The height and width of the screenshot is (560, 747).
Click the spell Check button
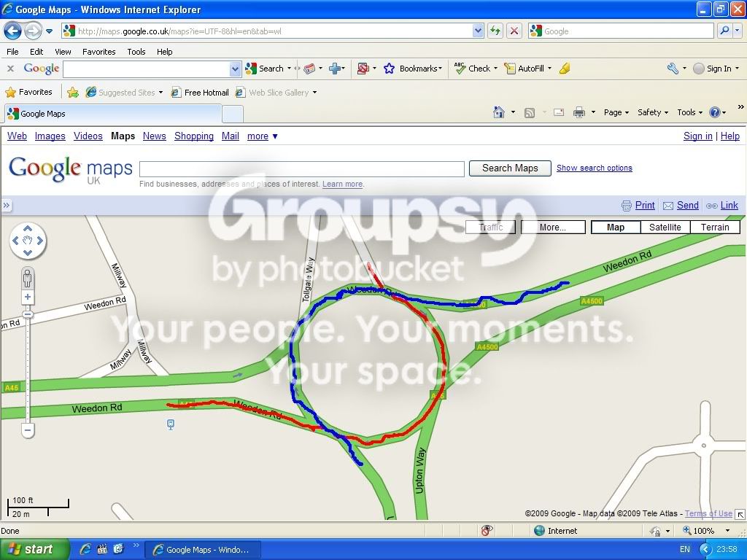click(x=472, y=69)
